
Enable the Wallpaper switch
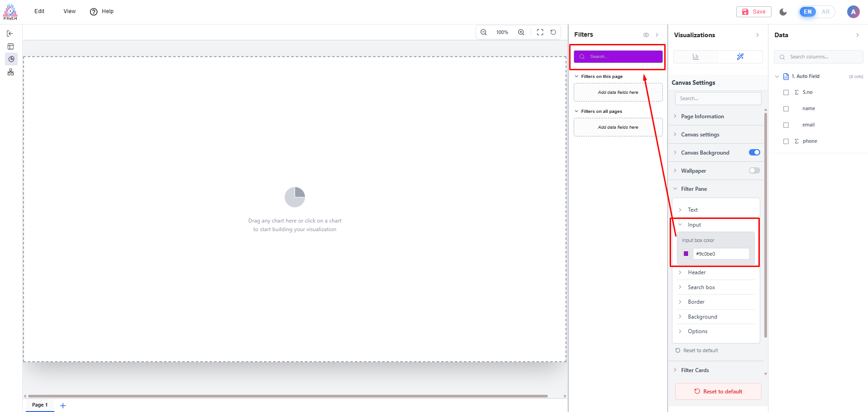754,171
